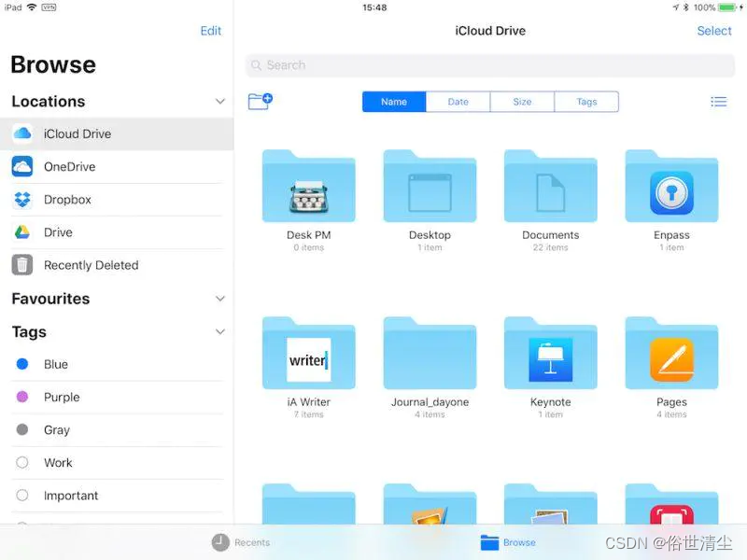Open the Desk PM folder
The image size is (747, 560).
click(x=309, y=186)
